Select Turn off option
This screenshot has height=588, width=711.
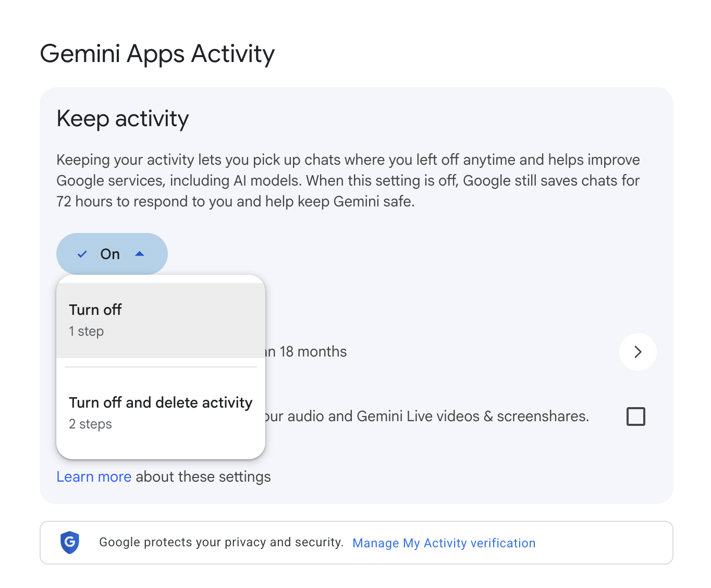161,321
